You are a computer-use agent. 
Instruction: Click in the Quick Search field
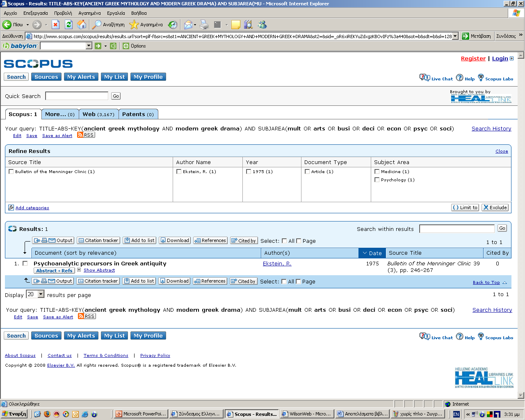[x=77, y=96]
